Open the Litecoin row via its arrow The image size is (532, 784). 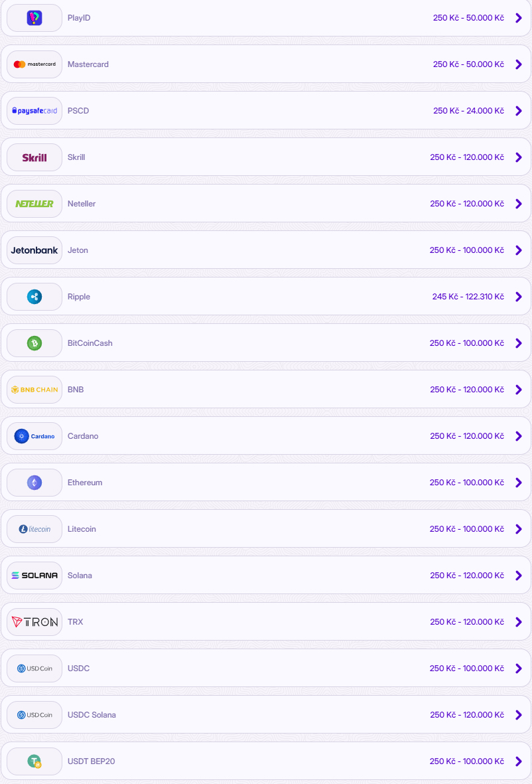coord(518,529)
